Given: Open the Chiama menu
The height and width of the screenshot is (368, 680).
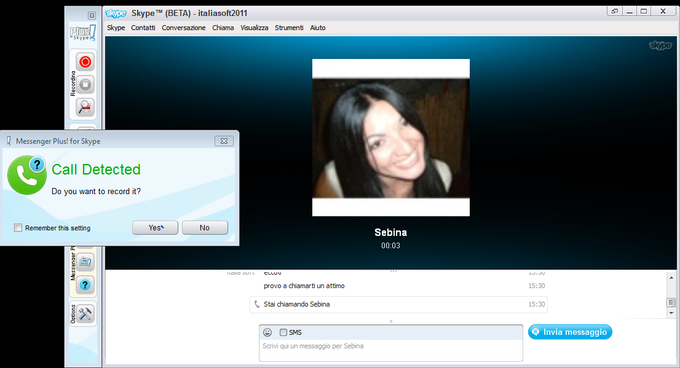Looking at the screenshot, I should (223, 28).
